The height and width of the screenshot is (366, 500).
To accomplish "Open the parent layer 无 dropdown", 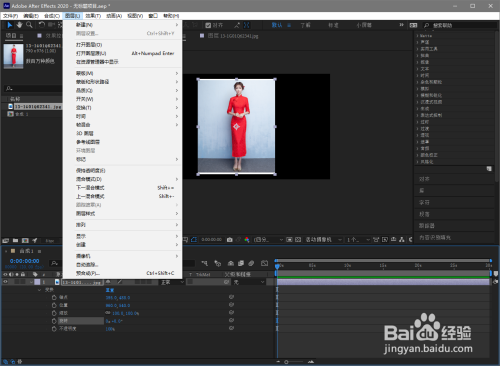I will [249, 282].
